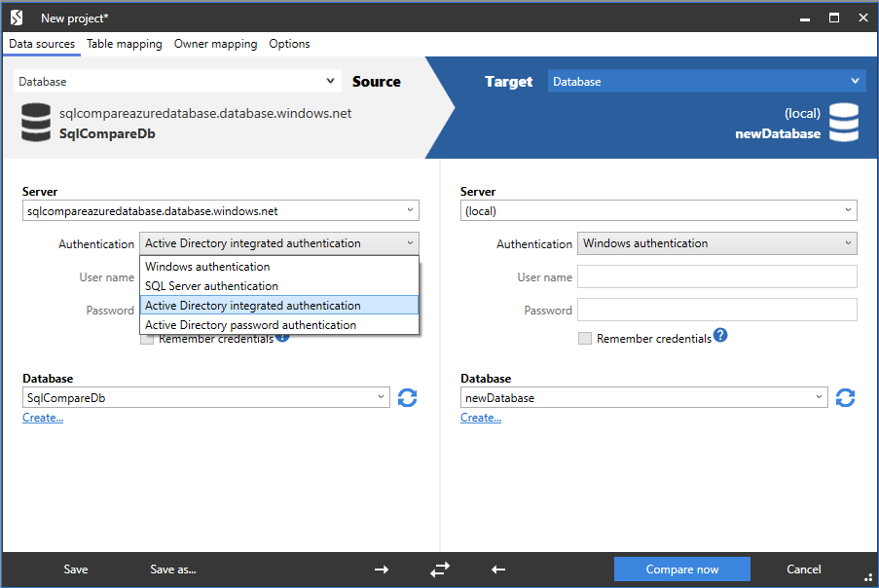
Task: Open the Owner mapping tab
Action: (216, 44)
